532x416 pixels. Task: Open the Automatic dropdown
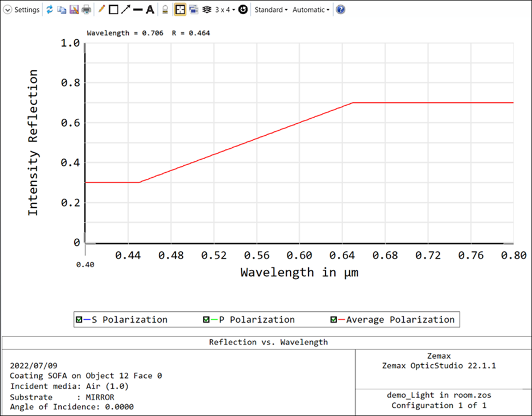click(x=311, y=10)
